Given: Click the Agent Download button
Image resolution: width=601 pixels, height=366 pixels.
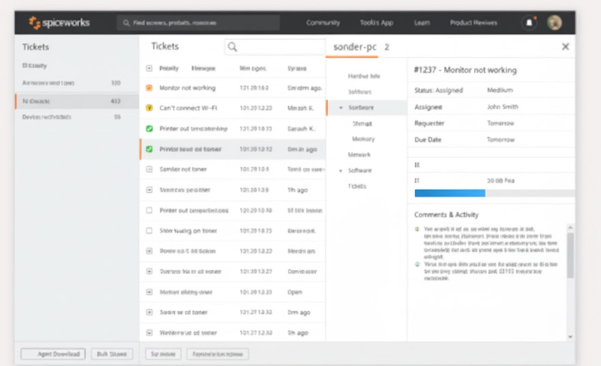Looking at the screenshot, I should [x=53, y=354].
